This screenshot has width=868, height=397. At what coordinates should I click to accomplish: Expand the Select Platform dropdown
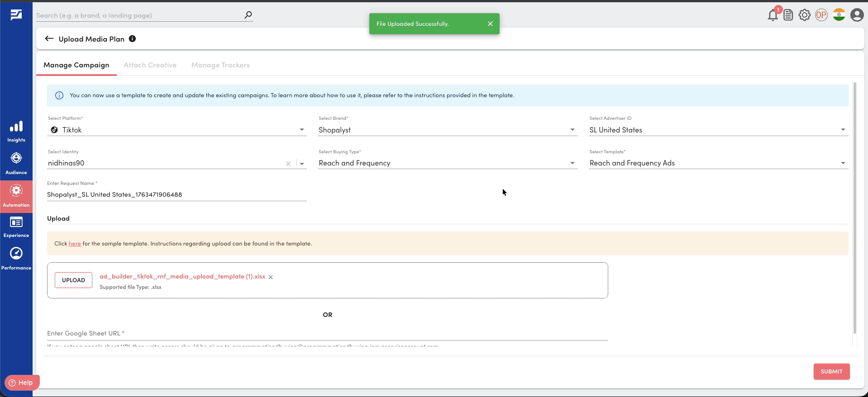pos(302,130)
